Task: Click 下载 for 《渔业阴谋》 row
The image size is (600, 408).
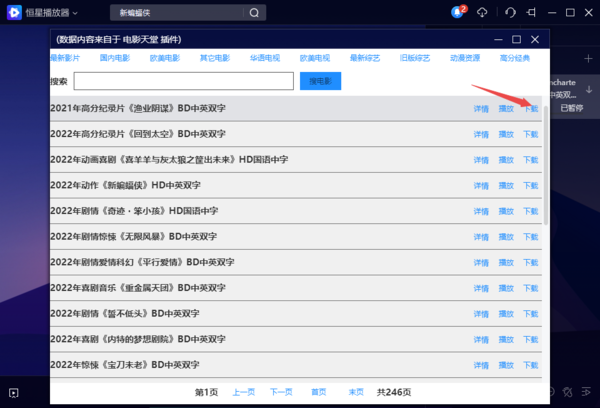Action: (531, 109)
